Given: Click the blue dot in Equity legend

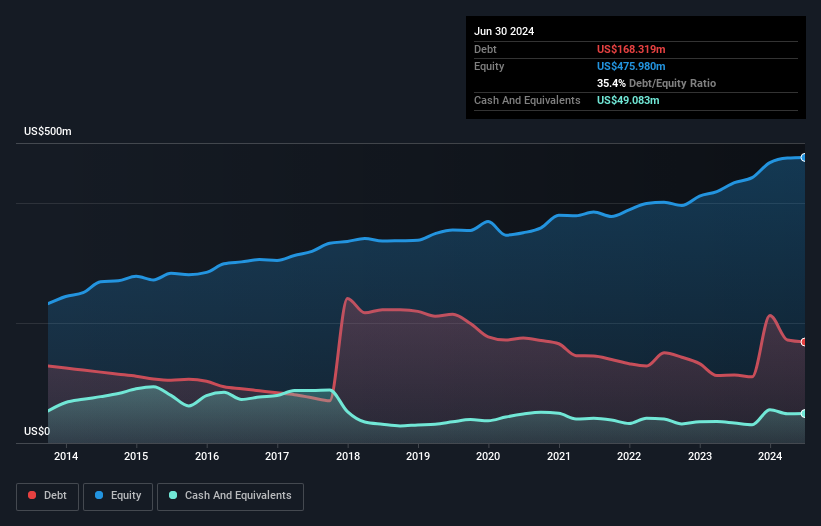Looking at the screenshot, I should [100, 496].
